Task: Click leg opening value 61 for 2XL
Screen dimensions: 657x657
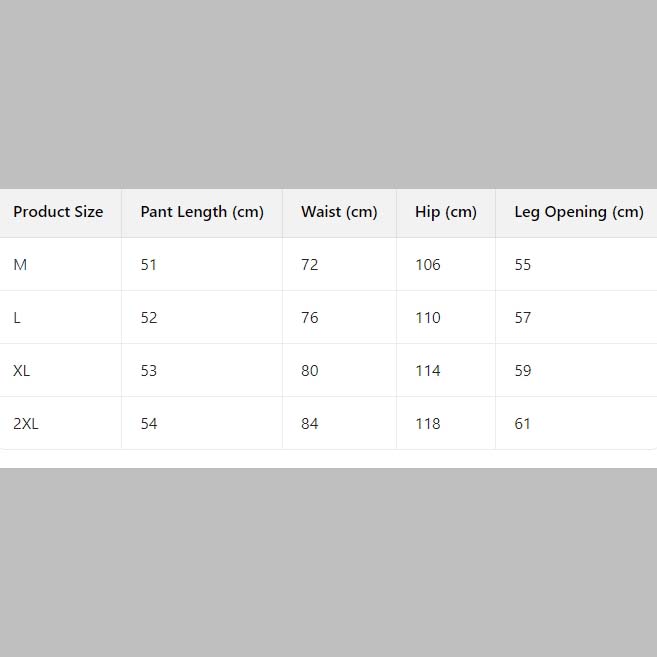Action: click(x=523, y=424)
